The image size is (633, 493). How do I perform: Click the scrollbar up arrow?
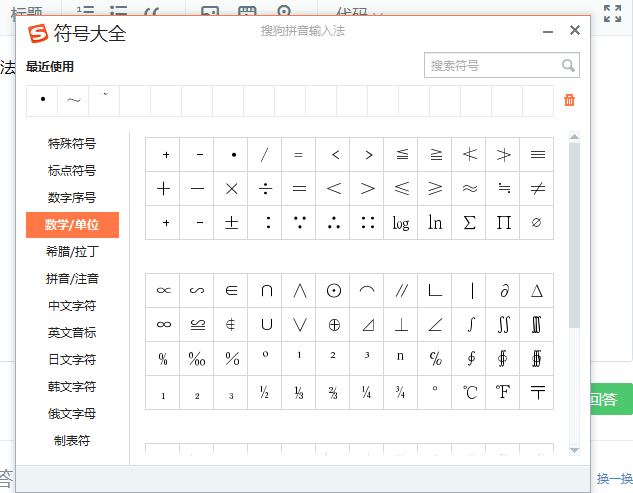tap(574, 136)
